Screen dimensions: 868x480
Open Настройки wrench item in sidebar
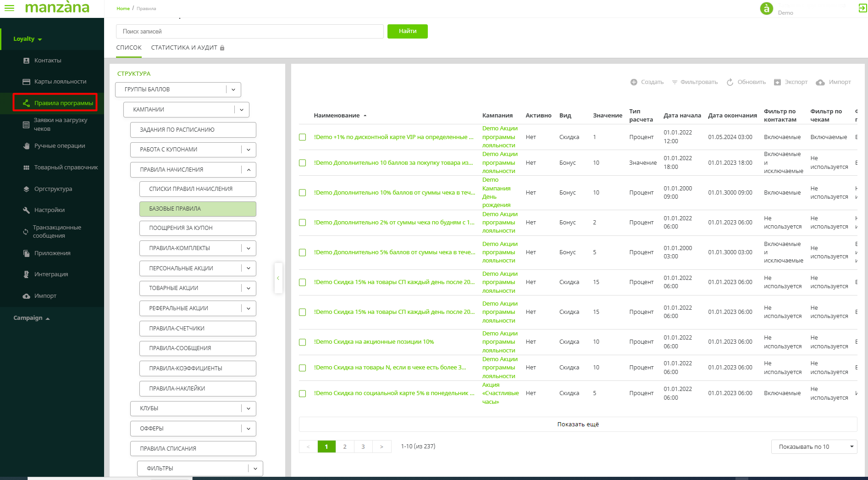point(49,210)
